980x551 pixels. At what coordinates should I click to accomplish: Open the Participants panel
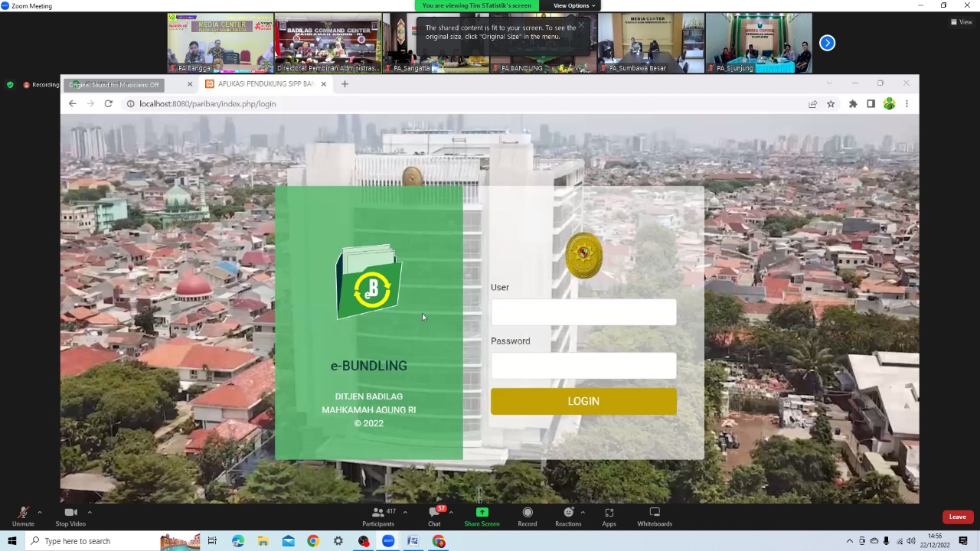tap(377, 514)
